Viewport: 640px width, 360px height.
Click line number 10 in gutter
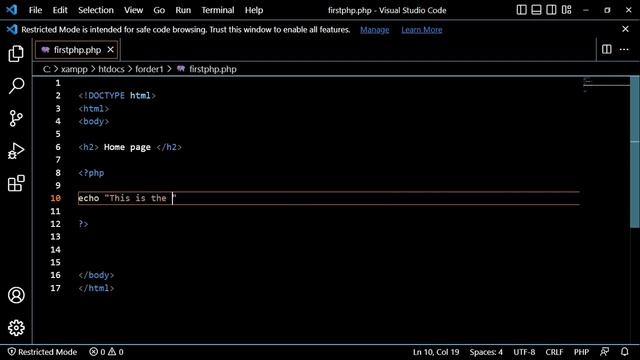[x=56, y=198]
